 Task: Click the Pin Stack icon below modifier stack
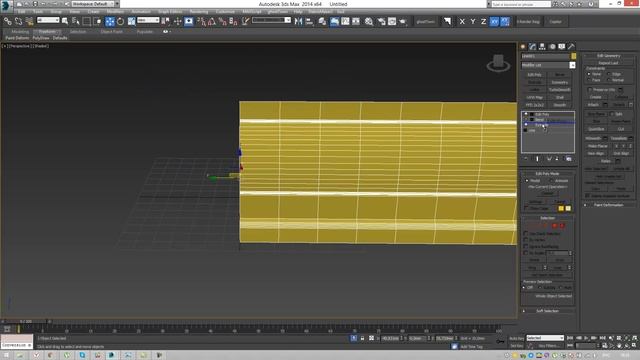[x=526, y=159]
